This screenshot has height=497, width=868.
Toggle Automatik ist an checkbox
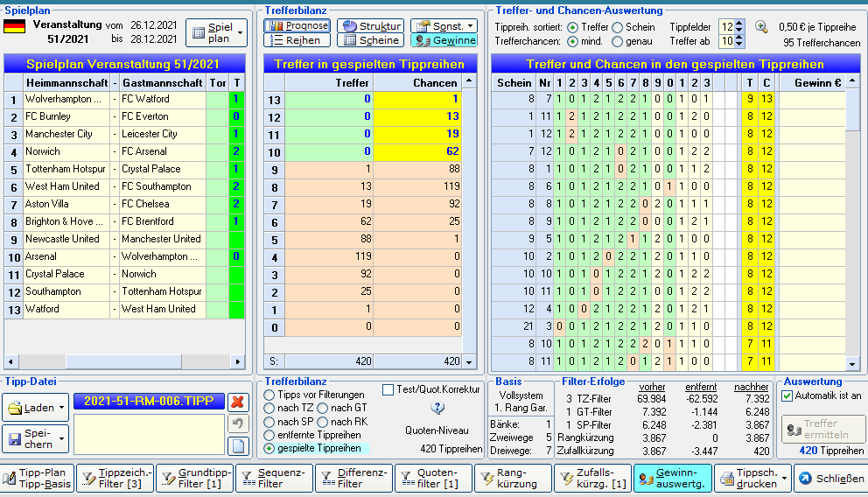787,395
